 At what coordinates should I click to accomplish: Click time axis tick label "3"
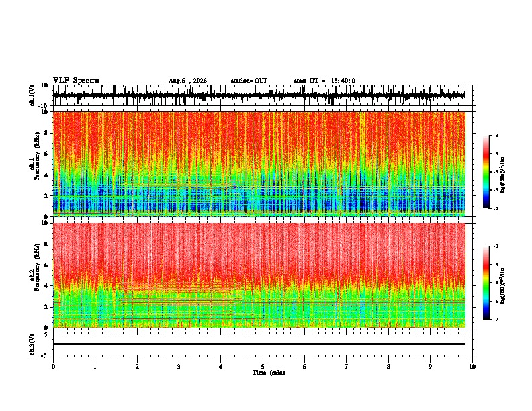179,367
